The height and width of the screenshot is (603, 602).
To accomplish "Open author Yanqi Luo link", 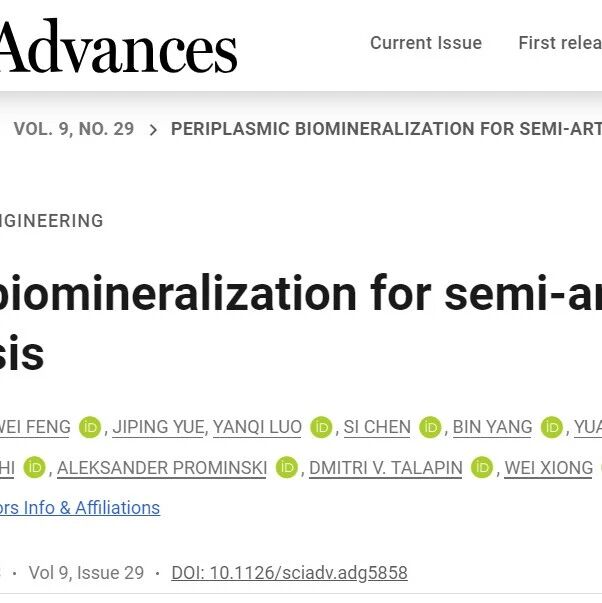I will [x=257, y=427].
